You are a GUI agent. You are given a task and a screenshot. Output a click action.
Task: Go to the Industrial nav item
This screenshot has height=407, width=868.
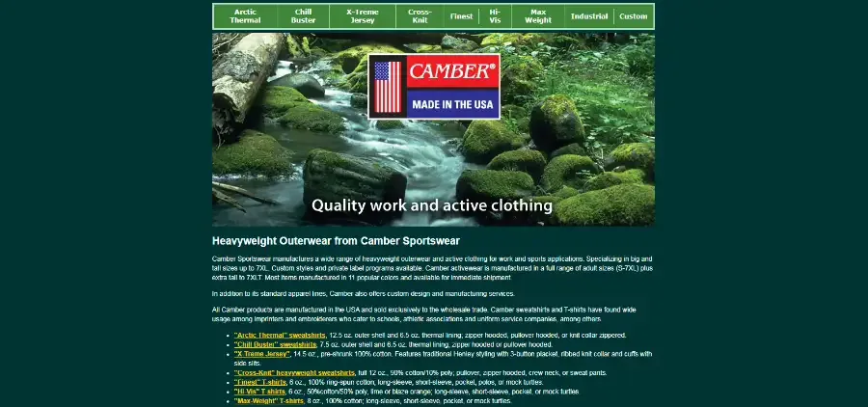pyautogui.click(x=589, y=16)
